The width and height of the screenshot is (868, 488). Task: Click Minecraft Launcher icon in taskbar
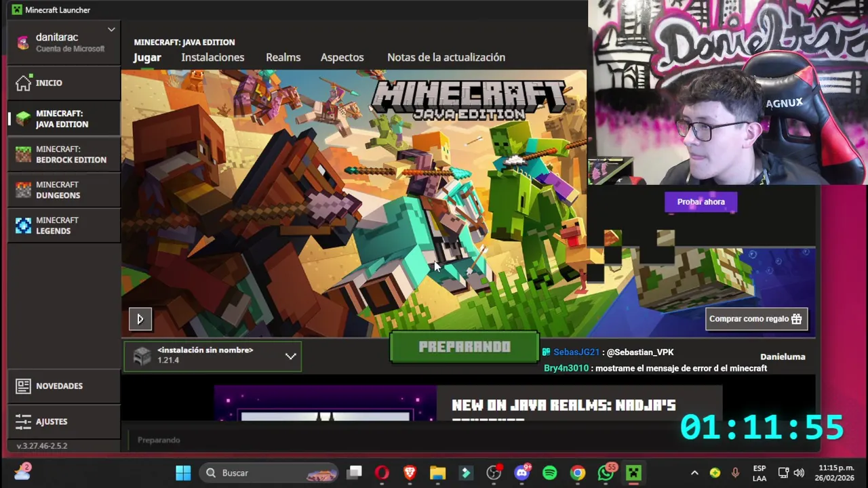click(633, 473)
